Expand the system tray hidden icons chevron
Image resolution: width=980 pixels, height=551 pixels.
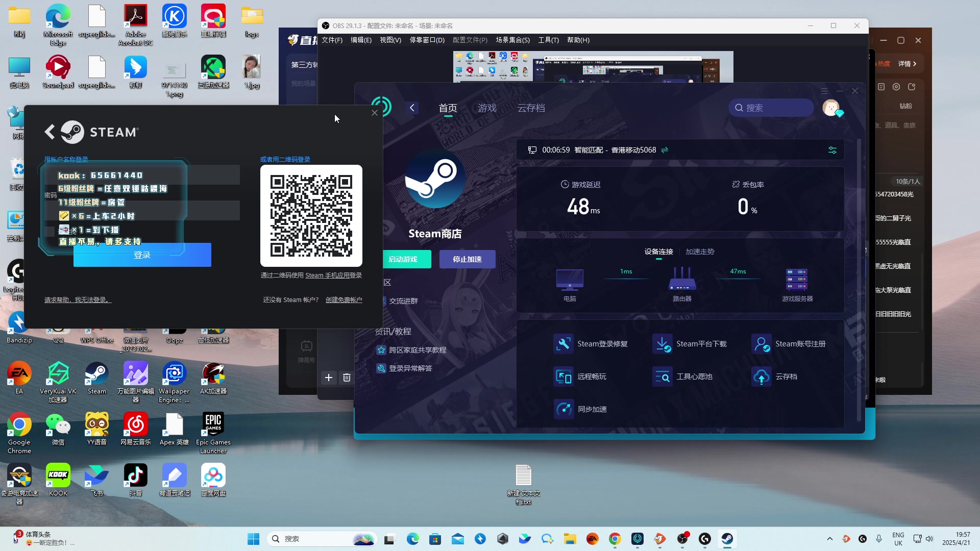coord(829,539)
